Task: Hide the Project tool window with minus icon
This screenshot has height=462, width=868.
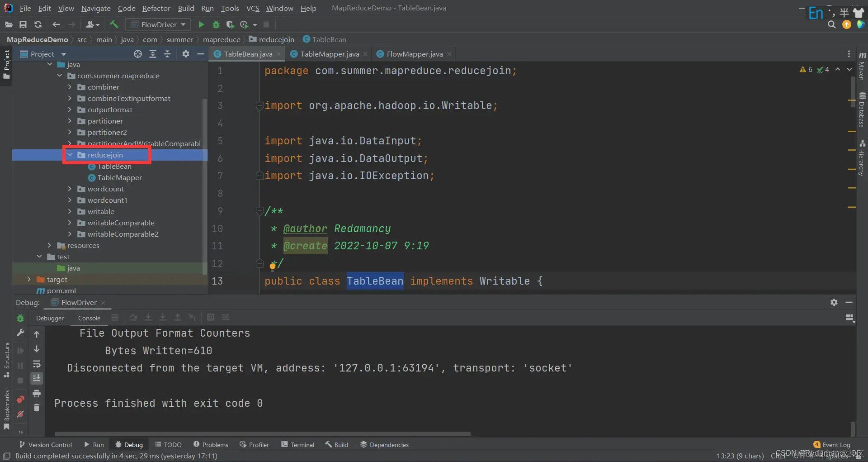Action: click(x=201, y=54)
